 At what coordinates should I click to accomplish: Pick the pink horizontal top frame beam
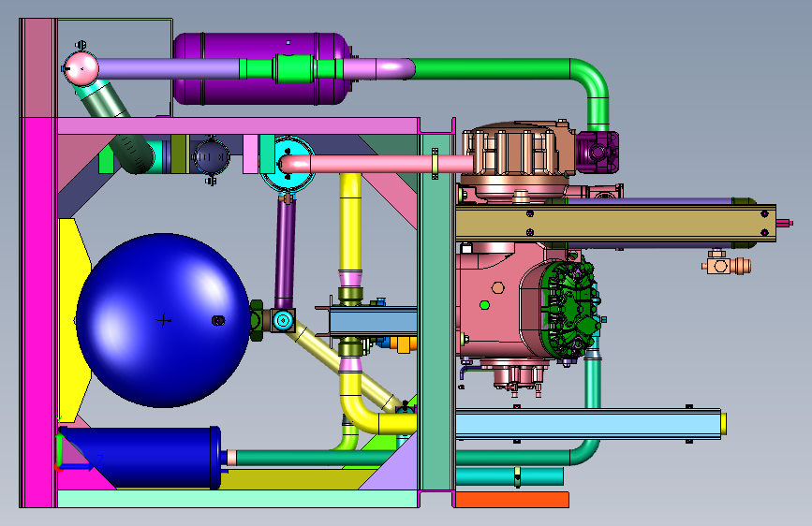[238, 125]
